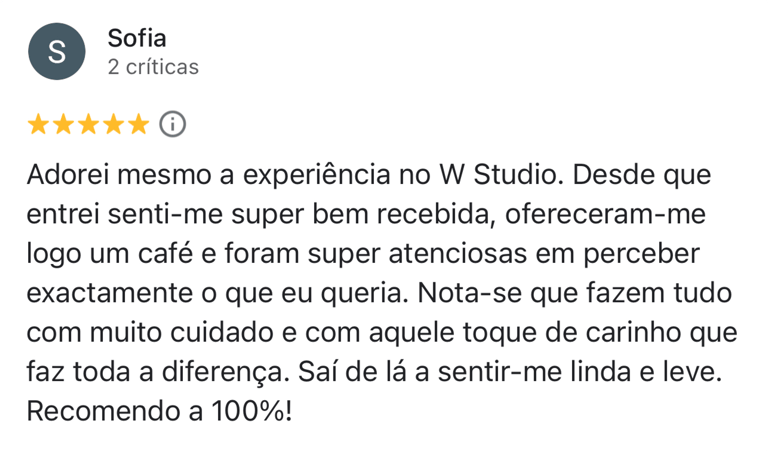The image size is (768, 451).
Task: Click the fifth, last rating star
Action: (138, 125)
